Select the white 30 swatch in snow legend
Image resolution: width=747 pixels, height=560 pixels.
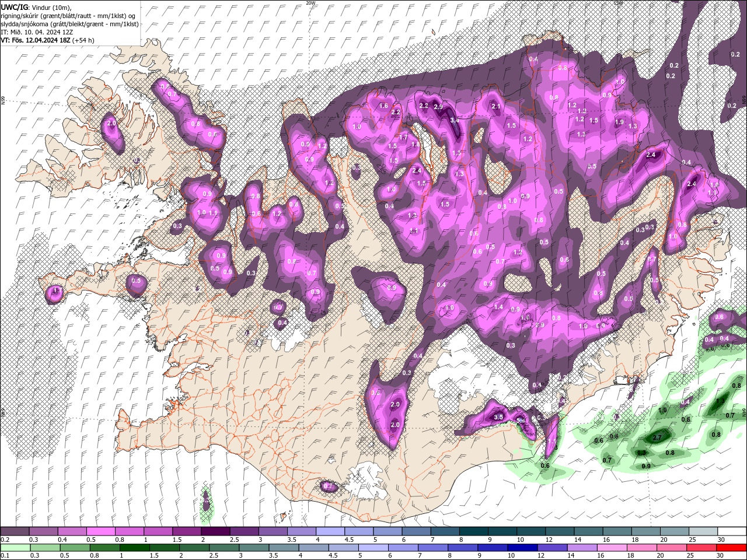click(x=732, y=531)
